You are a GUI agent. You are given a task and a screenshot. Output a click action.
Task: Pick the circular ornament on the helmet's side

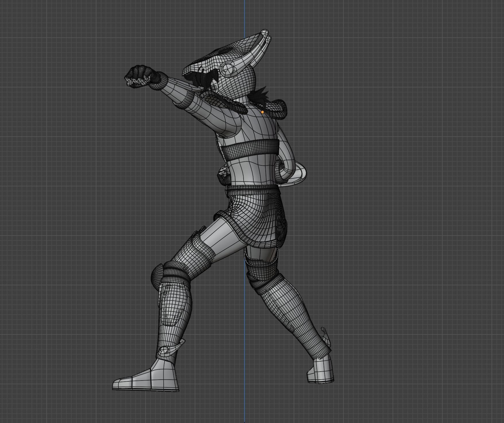tap(228, 69)
